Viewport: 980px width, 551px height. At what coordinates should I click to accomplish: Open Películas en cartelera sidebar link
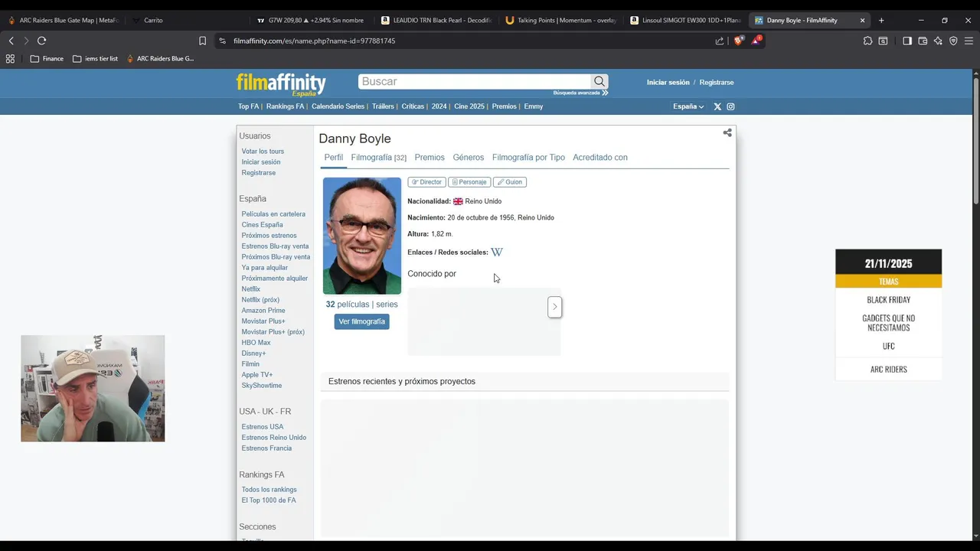pyautogui.click(x=273, y=214)
